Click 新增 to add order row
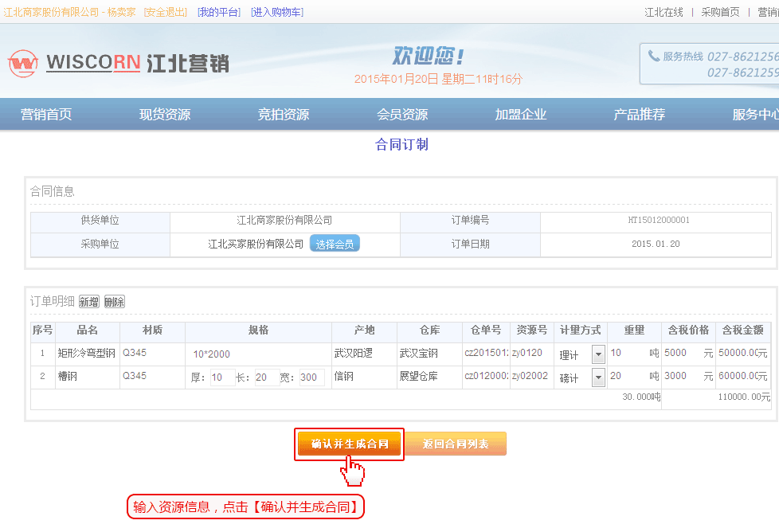The height and width of the screenshot is (532, 779). (x=89, y=302)
